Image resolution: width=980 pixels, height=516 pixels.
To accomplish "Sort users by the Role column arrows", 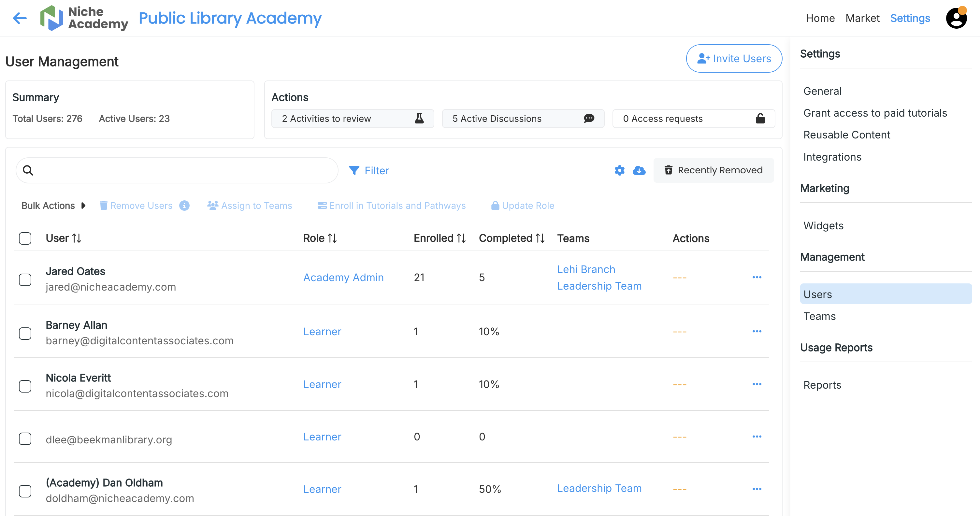I will click(x=333, y=238).
